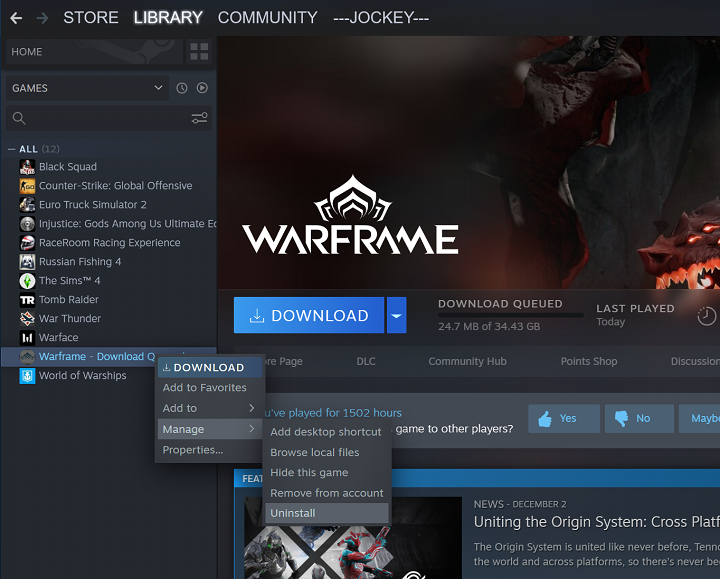
Task: Expand the Manage submenu
Action: (x=209, y=429)
